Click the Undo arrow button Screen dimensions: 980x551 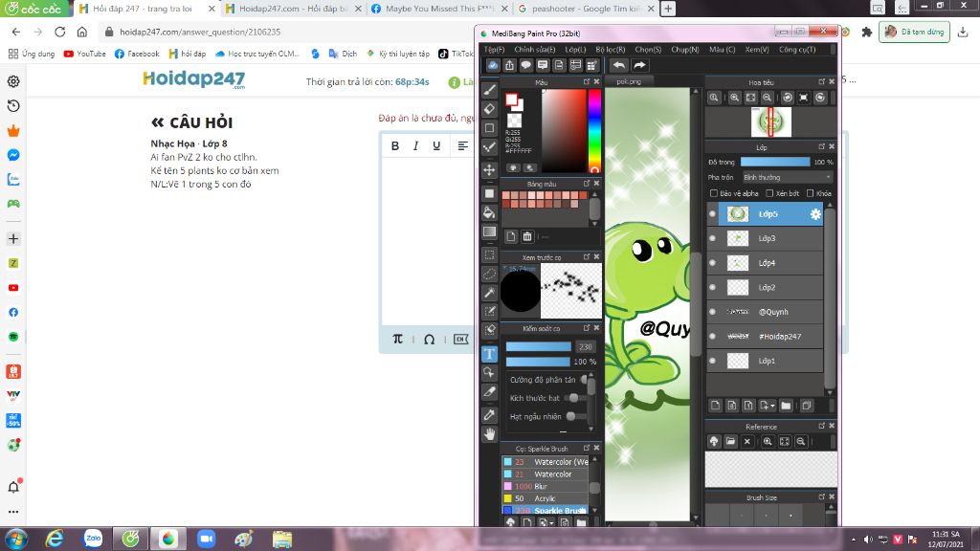click(619, 65)
